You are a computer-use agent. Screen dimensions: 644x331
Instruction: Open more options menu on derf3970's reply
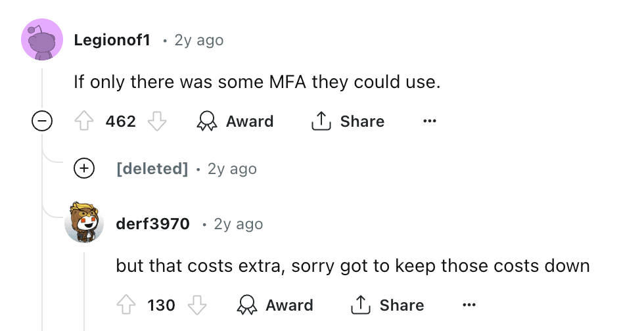(x=469, y=305)
